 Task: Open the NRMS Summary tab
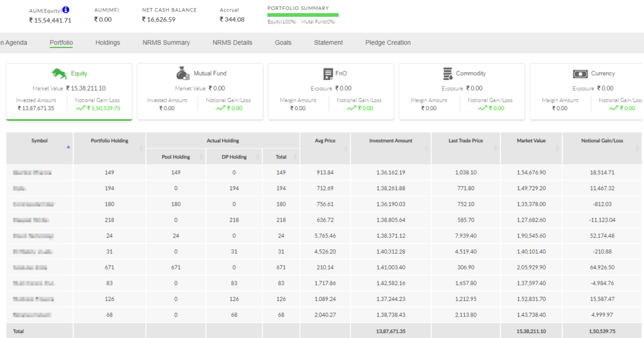(166, 42)
